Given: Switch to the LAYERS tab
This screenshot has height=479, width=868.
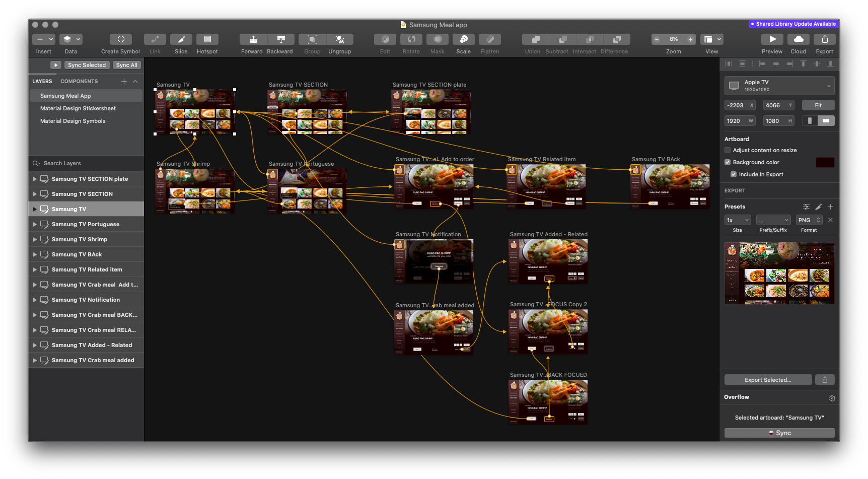Looking at the screenshot, I should click(42, 81).
